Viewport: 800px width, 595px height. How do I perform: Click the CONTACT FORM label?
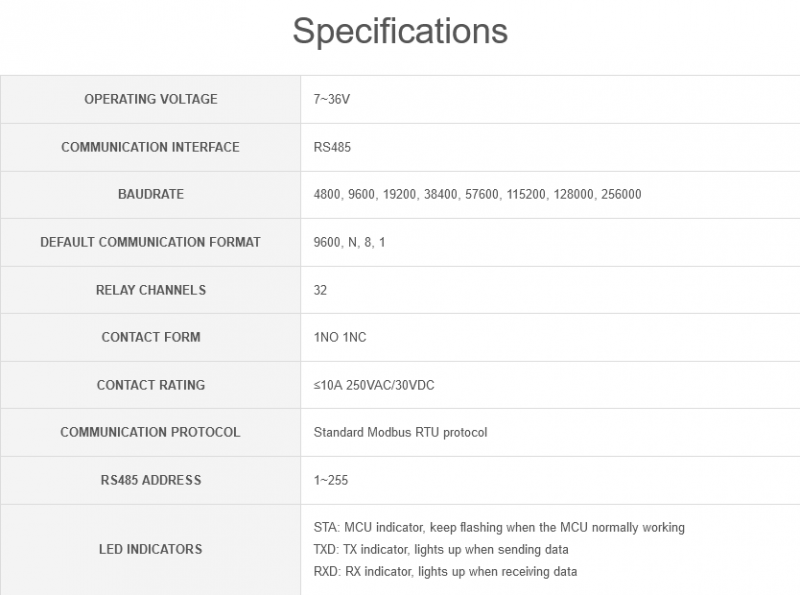tap(150, 337)
